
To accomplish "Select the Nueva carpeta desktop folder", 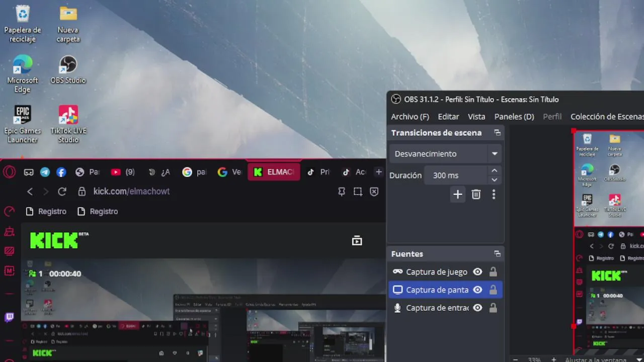I will click(68, 24).
